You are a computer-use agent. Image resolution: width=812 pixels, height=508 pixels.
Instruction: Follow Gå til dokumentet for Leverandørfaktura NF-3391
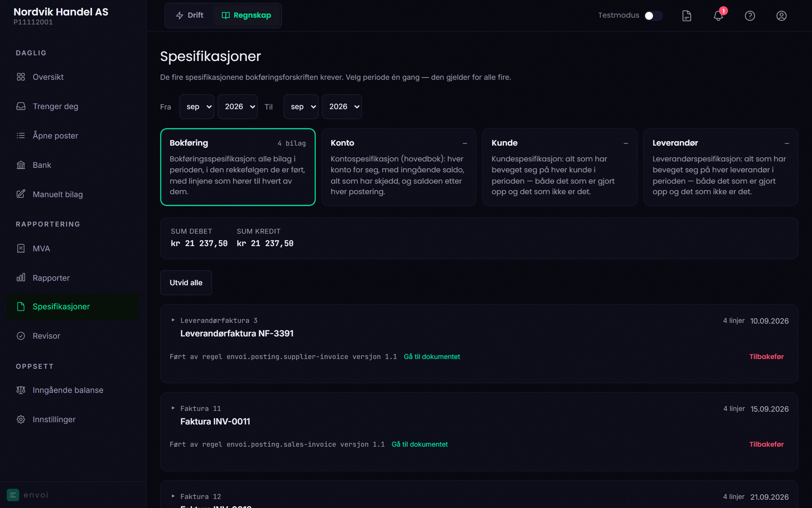coord(432,356)
